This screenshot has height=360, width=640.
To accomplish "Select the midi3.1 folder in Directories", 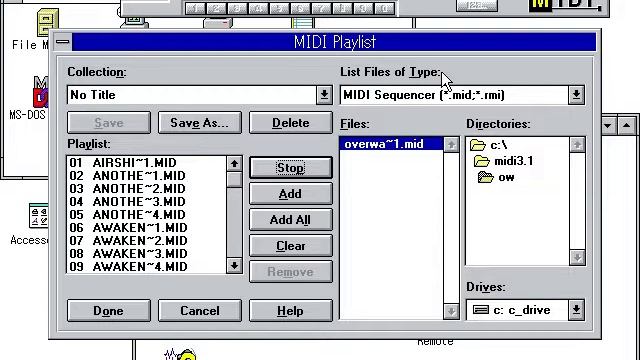I will coord(503,161).
